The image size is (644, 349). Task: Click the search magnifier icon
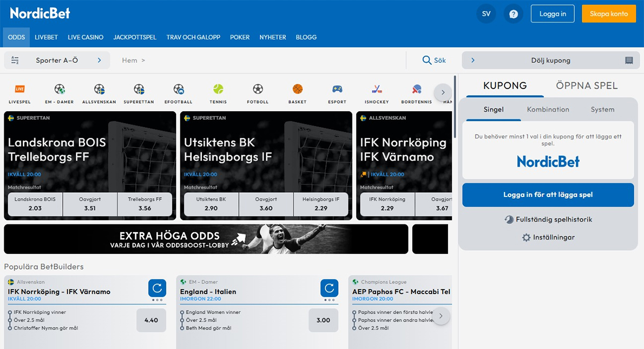click(427, 60)
